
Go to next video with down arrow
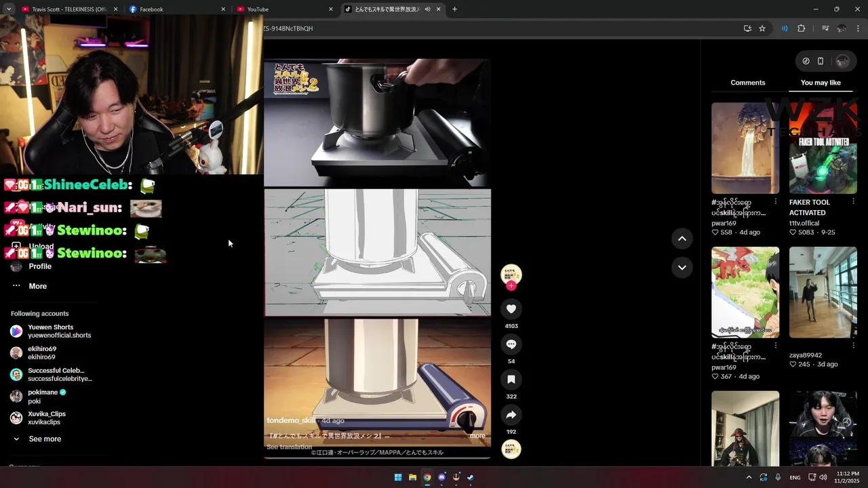point(682,268)
